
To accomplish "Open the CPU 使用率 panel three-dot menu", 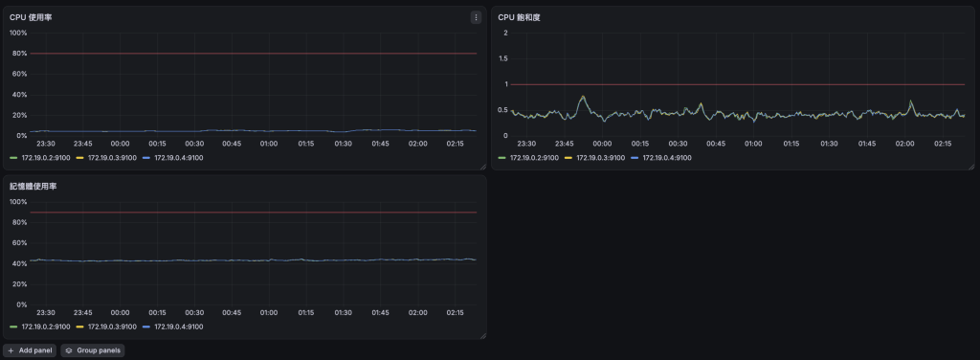I will coord(477,17).
